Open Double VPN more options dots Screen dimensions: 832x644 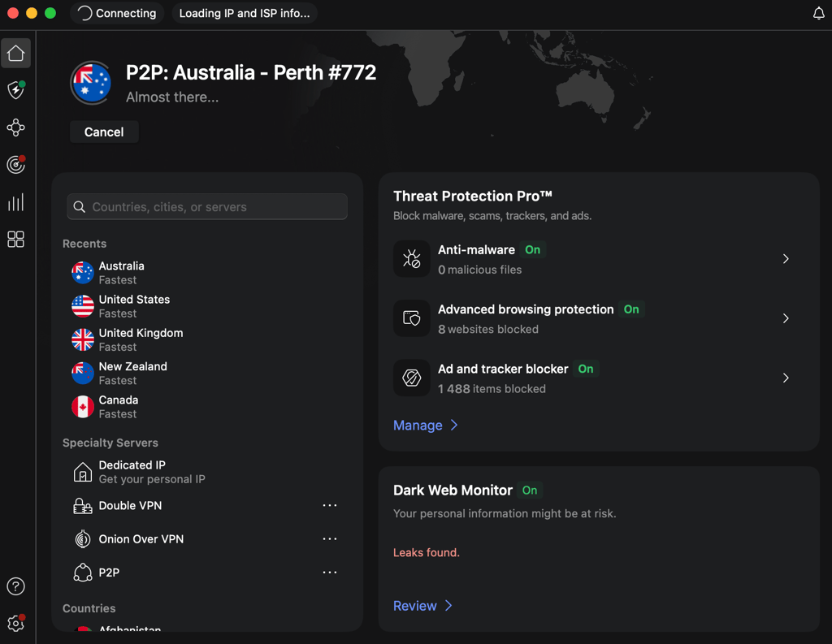pos(330,505)
